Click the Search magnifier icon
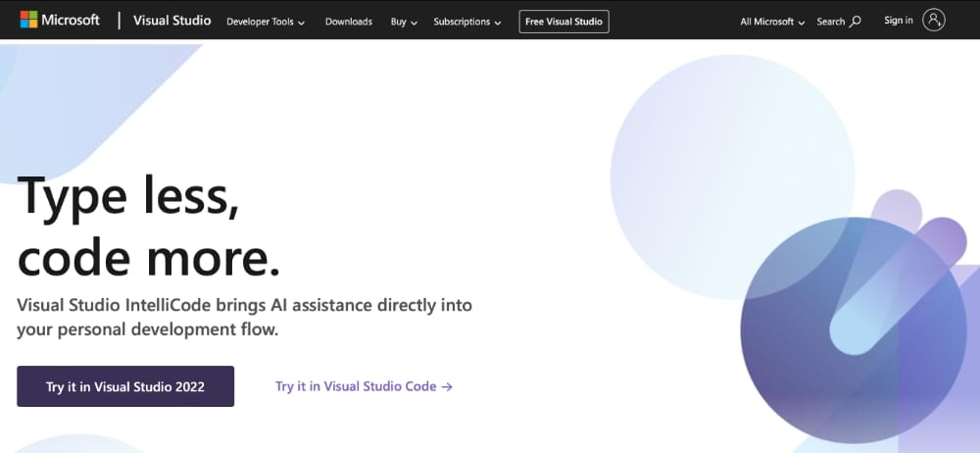Image resolution: width=980 pixels, height=453 pixels. (856, 22)
